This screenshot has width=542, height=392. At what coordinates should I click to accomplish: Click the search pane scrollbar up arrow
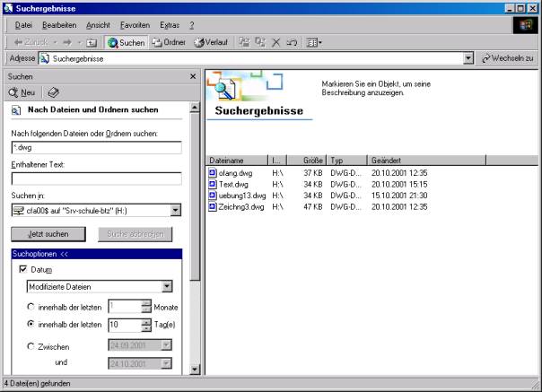pyautogui.click(x=195, y=108)
